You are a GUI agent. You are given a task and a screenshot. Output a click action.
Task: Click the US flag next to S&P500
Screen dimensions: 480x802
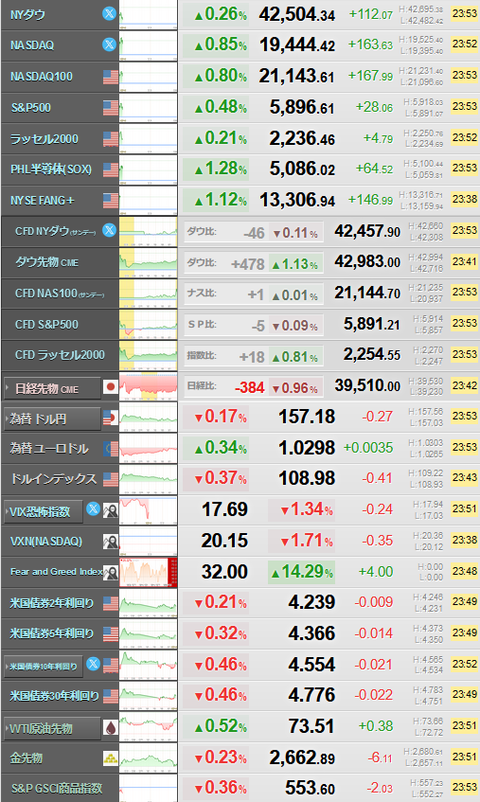pos(111,108)
